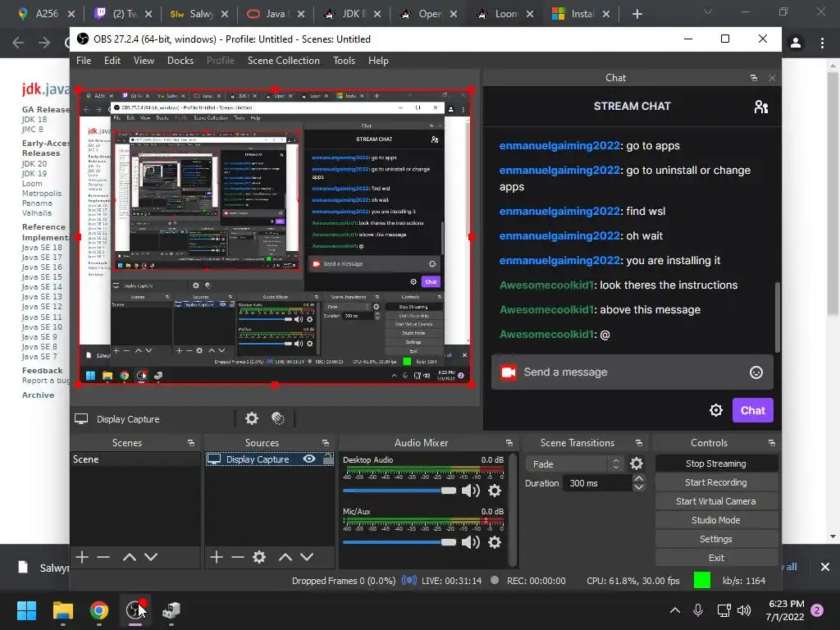This screenshot has height=630, width=840.
Task: Open Chrome three-dot menu
Action: coord(822,43)
